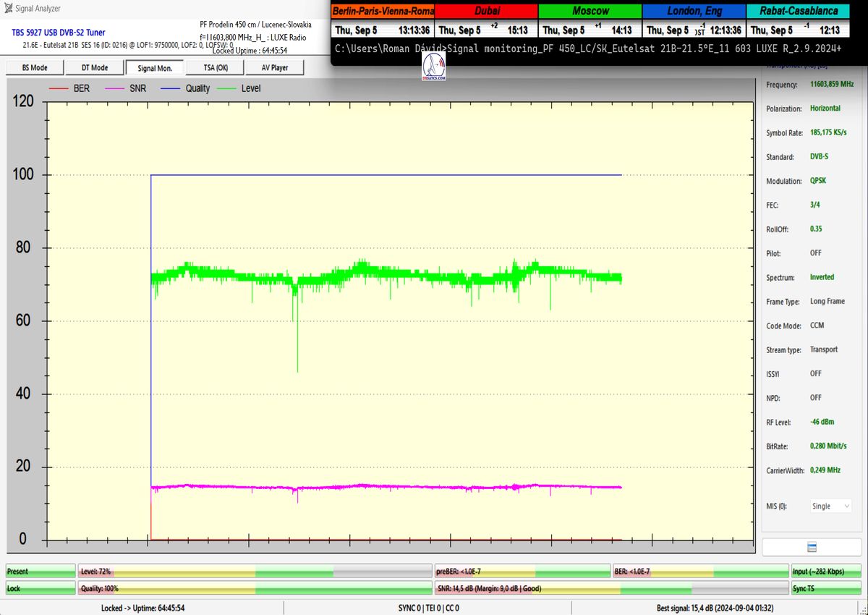
Task: Click the green Level legend entry
Action: [x=240, y=88]
